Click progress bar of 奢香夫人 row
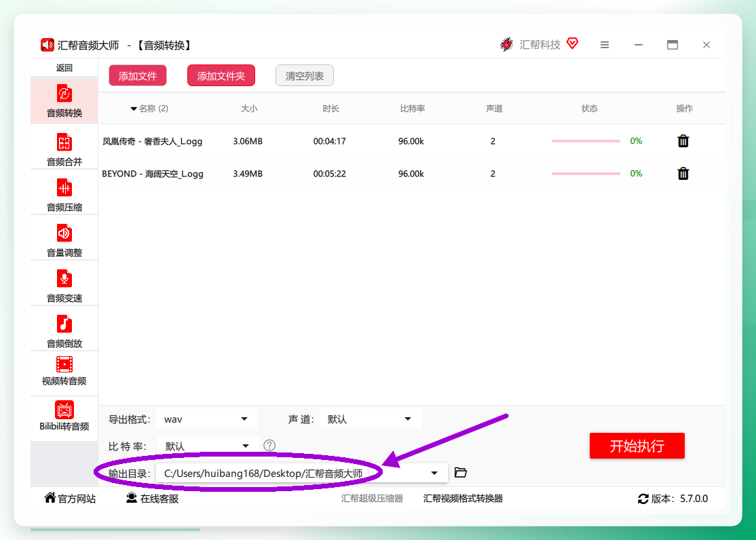The width and height of the screenshot is (756, 540). 586,141
